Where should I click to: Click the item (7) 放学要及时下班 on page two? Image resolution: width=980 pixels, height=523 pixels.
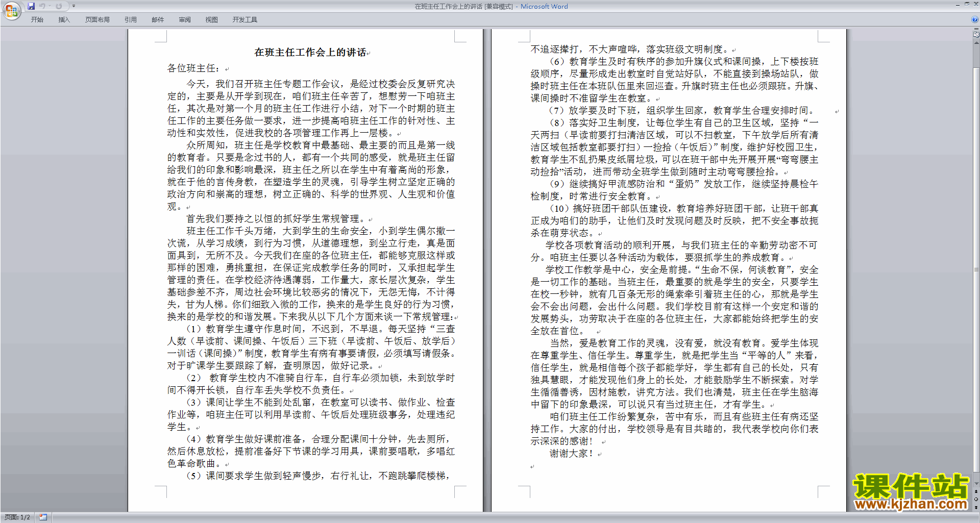pyautogui.click(x=682, y=111)
